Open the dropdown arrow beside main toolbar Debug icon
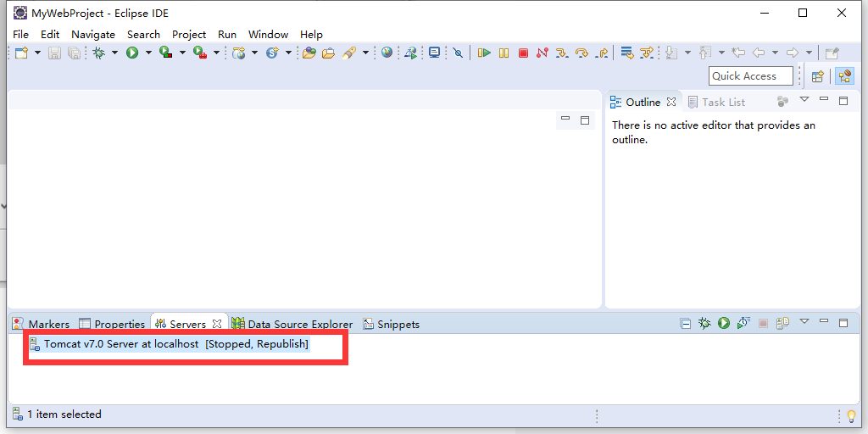The width and height of the screenshot is (868, 434). click(x=114, y=53)
